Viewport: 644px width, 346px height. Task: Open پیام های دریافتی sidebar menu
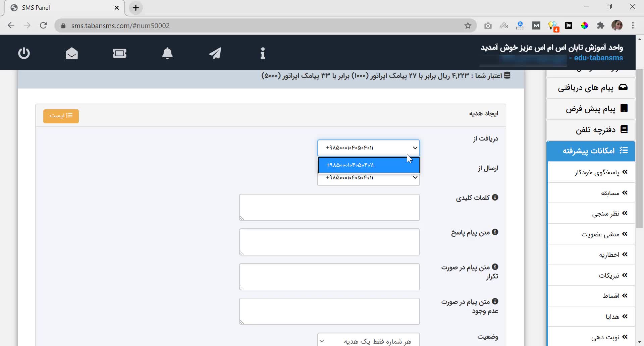[591, 88]
